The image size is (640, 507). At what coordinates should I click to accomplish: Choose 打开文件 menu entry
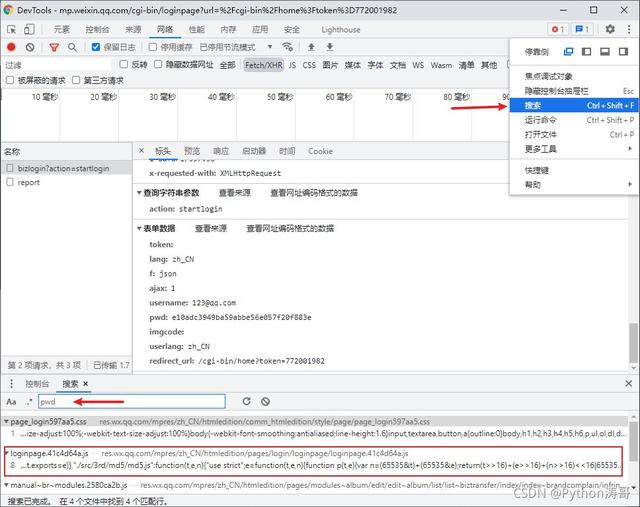coord(573,135)
